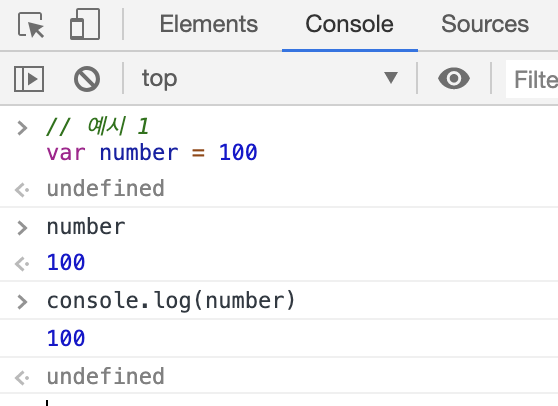Create live expression with eye icon
The height and width of the screenshot is (406, 558).
point(454,78)
